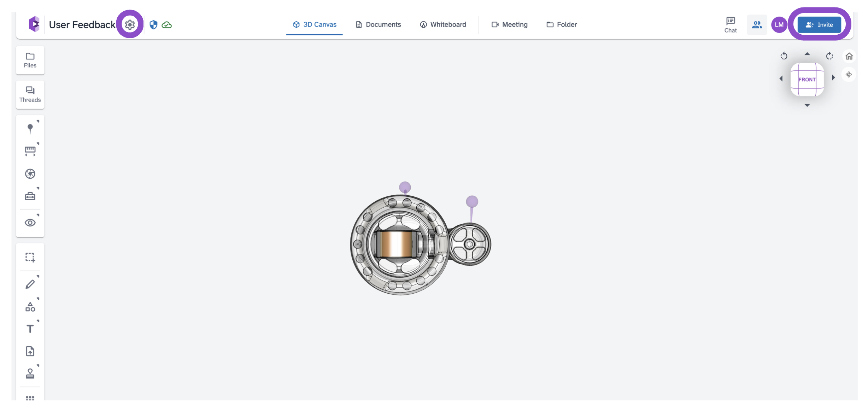Click the view cube down arrow
Viewport: 868px width, 409px height.
point(807,105)
